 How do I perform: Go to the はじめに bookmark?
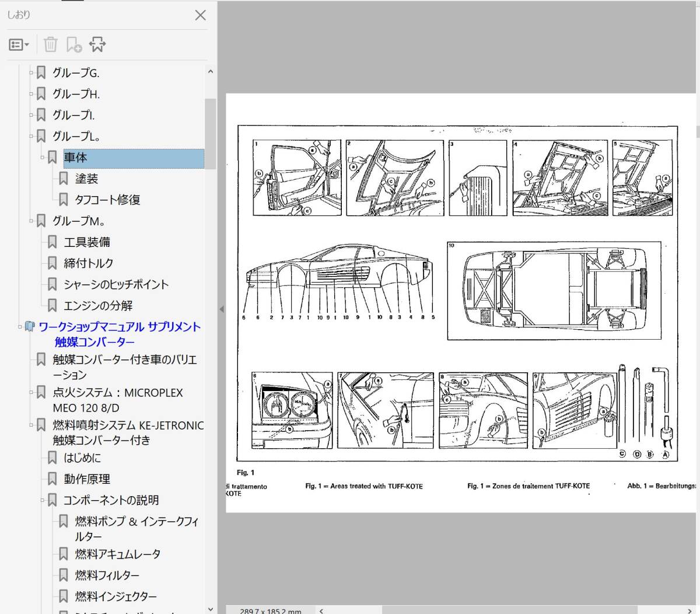click(x=82, y=458)
